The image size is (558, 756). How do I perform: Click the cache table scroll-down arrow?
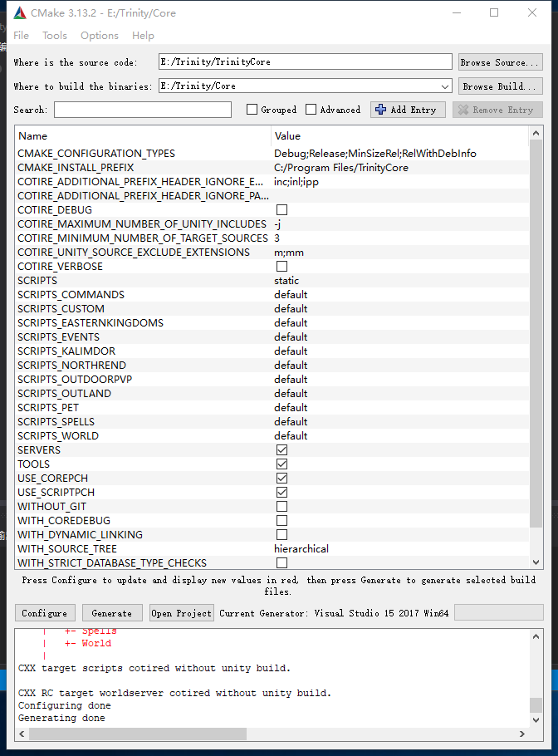(536, 562)
